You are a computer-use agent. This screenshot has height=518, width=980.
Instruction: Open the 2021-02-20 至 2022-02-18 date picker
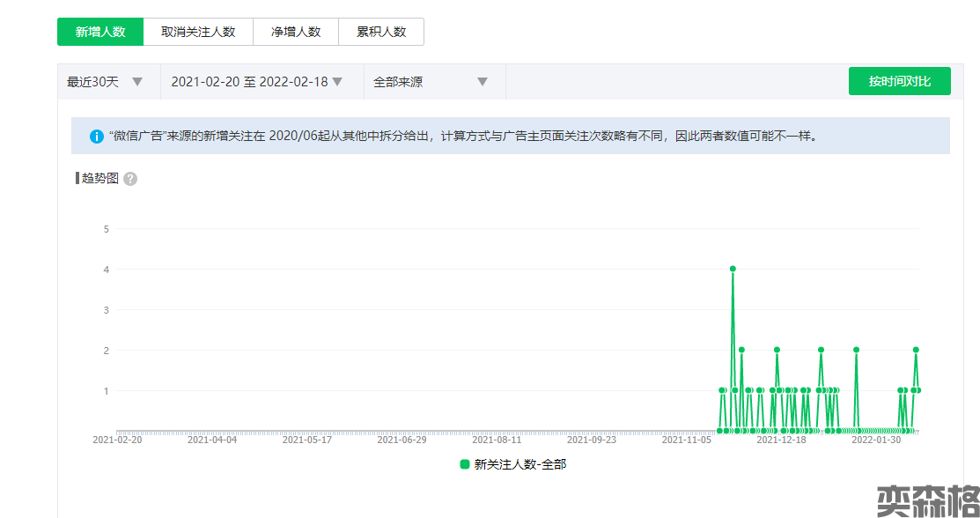coord(255,82)
